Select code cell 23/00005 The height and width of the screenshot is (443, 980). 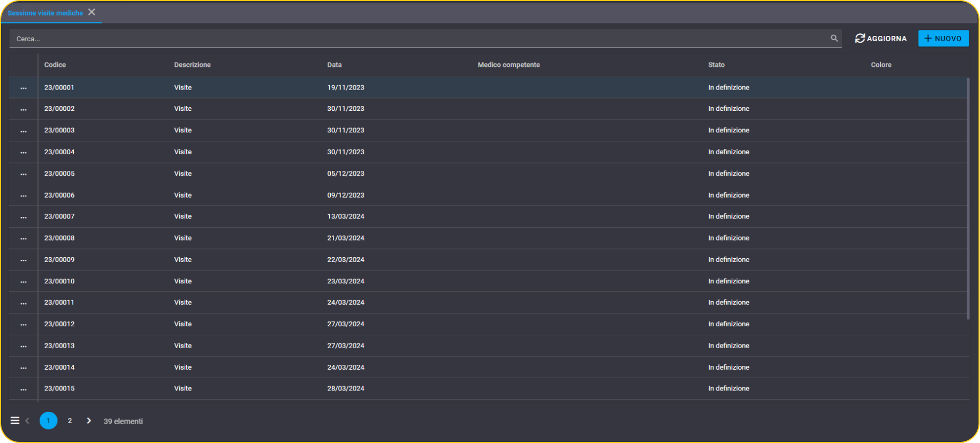pyautogui.click(x=59, y=174)
